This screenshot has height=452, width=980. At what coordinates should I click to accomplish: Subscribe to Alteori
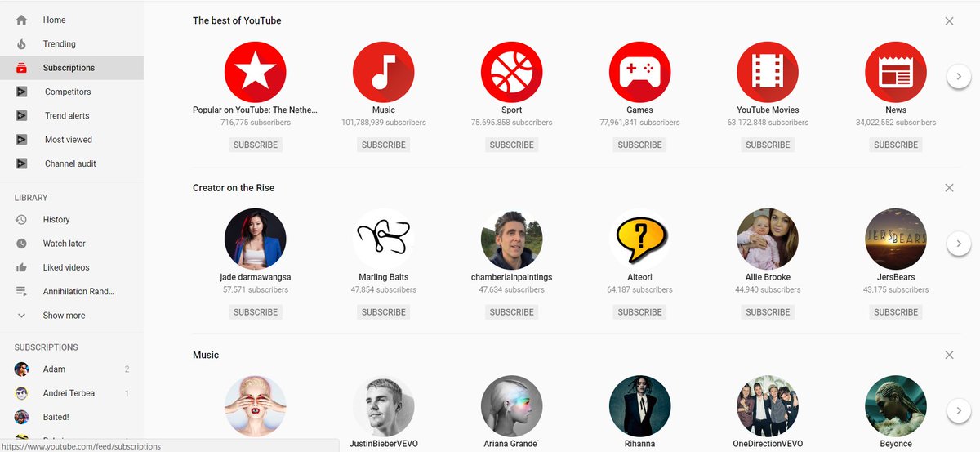point(640,312)
